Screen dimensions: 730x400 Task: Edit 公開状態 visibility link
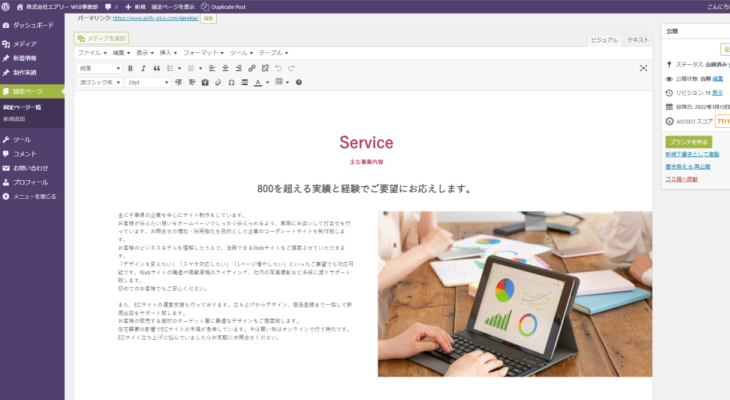tap(718, 79)
